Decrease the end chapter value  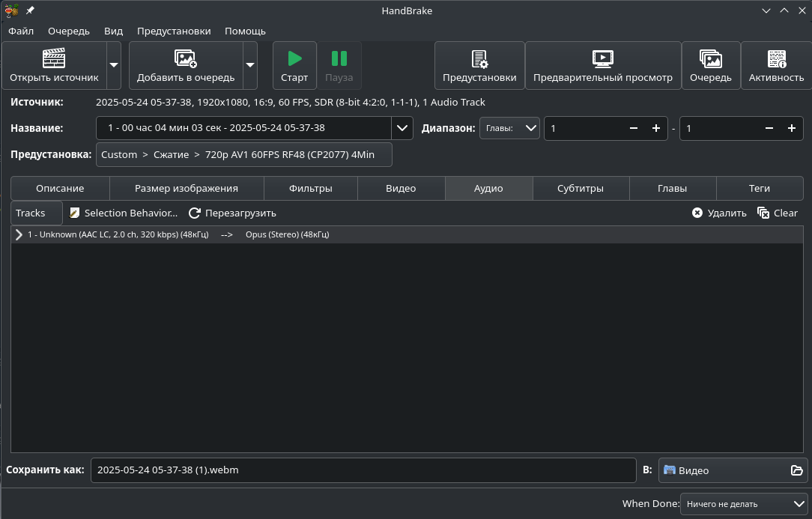click(769, 128)
